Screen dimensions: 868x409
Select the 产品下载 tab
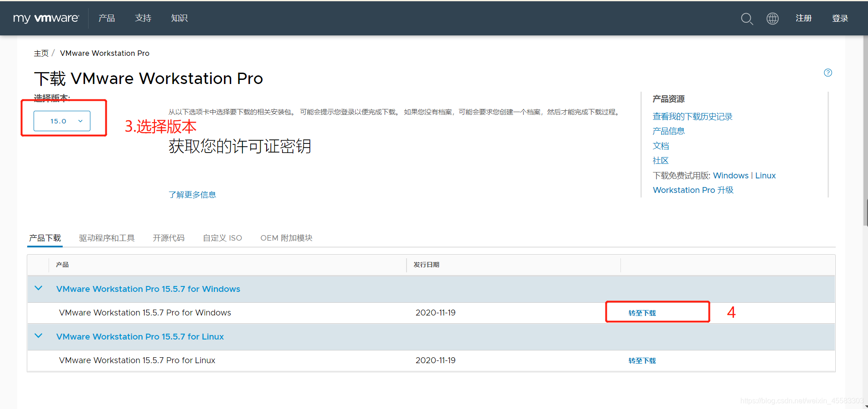tap(45, 238)
